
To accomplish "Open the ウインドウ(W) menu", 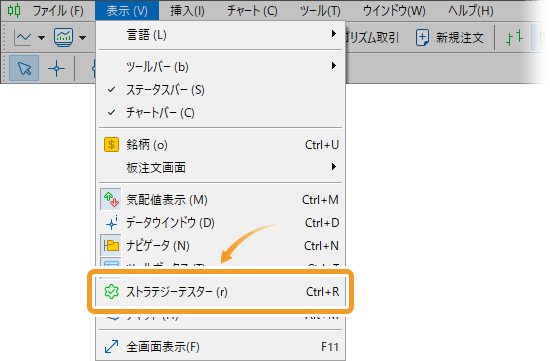I will 394,11.
